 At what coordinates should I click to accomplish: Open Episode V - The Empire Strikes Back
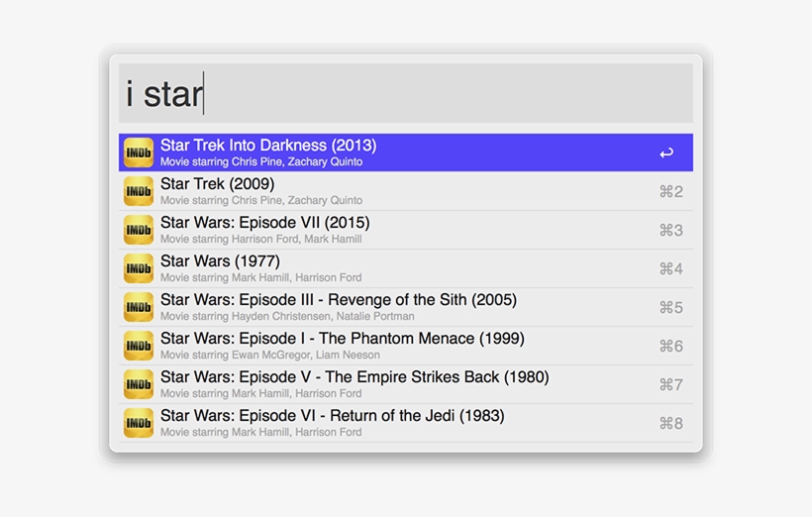355,377
